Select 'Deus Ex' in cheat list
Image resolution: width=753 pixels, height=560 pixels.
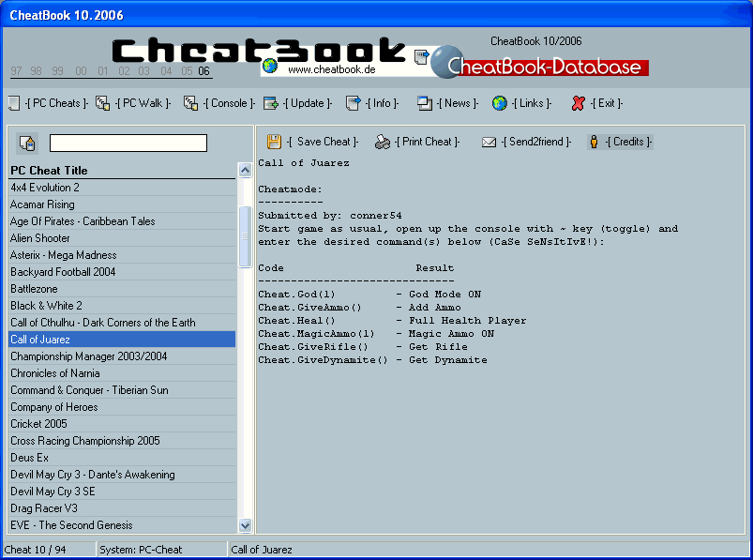(122, 458)
